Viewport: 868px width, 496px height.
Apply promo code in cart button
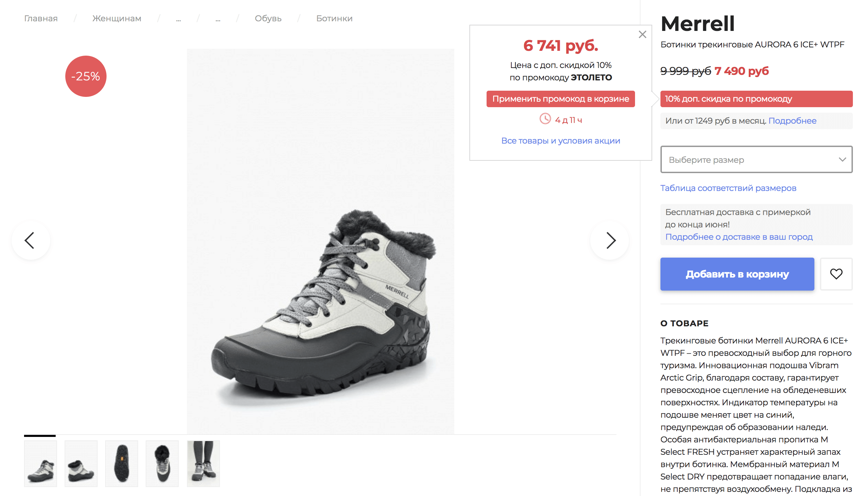[x=560, y=99]
